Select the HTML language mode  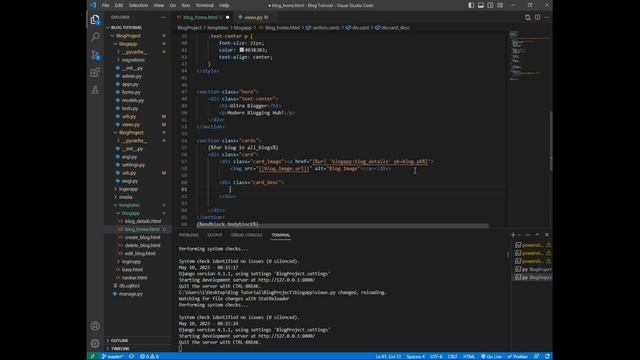click(469, 356)
